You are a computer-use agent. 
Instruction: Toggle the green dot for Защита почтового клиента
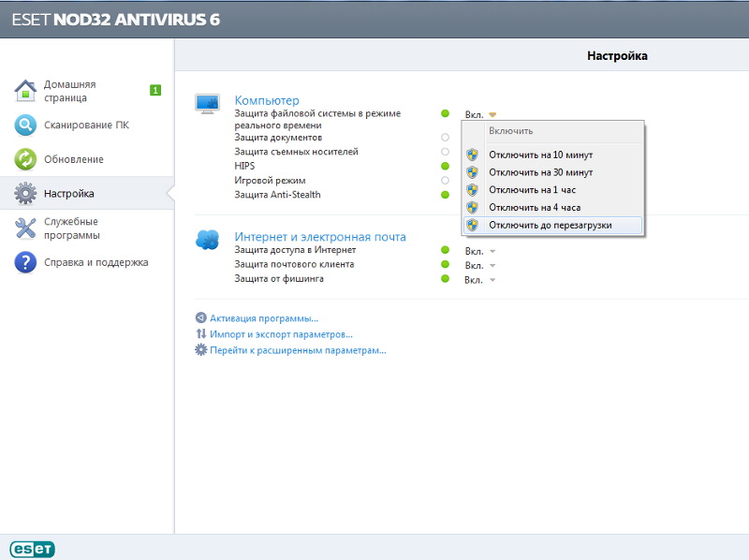click(446, 264)
